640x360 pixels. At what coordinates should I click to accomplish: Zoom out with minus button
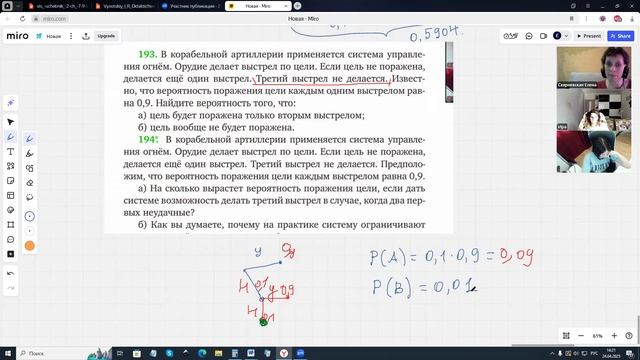581,336
